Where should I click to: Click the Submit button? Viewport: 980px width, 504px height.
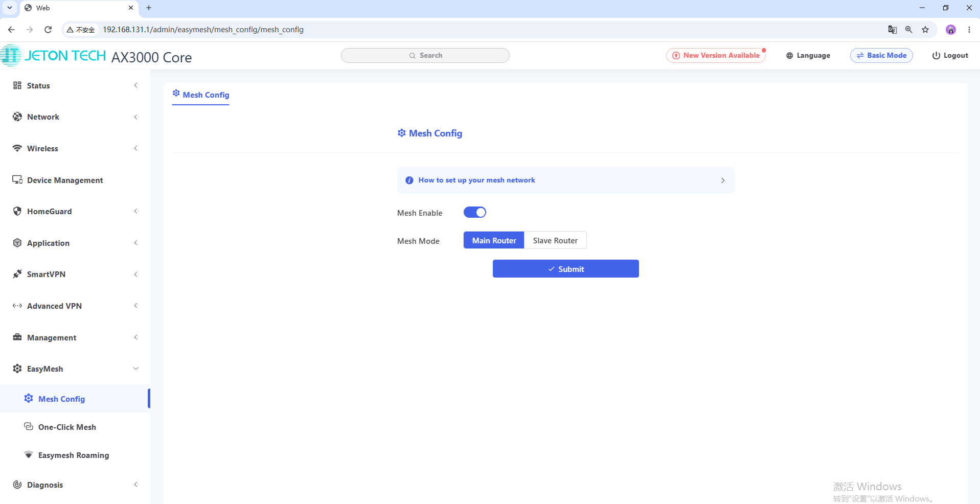(x=566, y=269)
